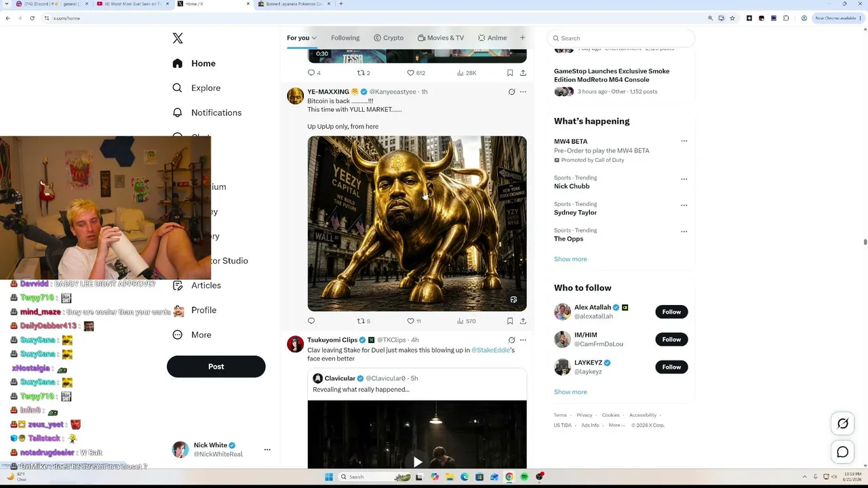This screenshot has width=868, height=488.
Task: Share the post with 612 likes
Action: click(523, 73)
